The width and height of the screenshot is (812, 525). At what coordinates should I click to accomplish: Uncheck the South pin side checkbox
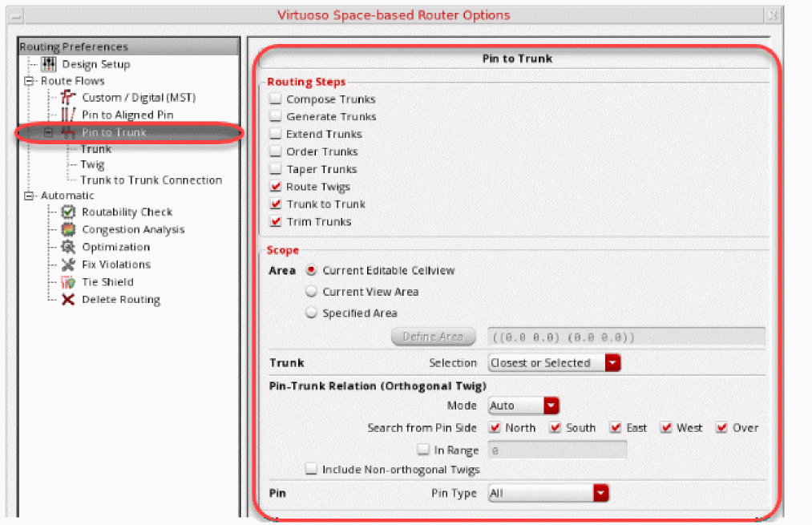tap(555, 428)
